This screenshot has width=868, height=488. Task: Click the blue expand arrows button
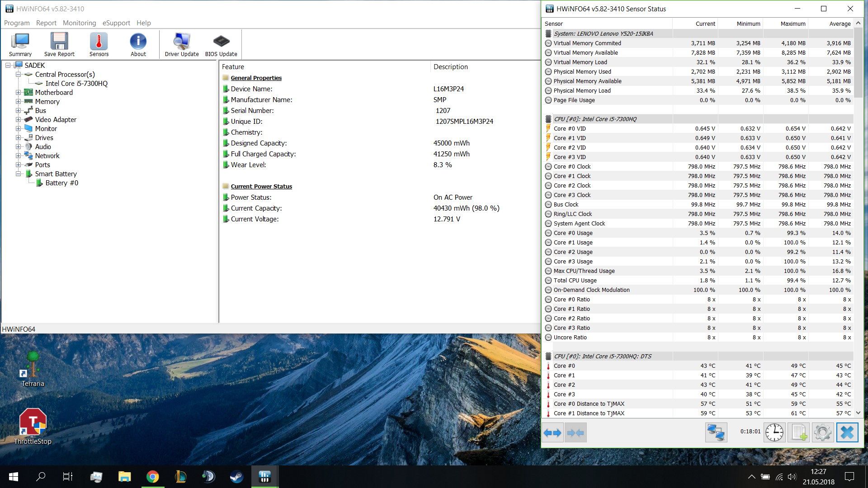coord(552,432)
